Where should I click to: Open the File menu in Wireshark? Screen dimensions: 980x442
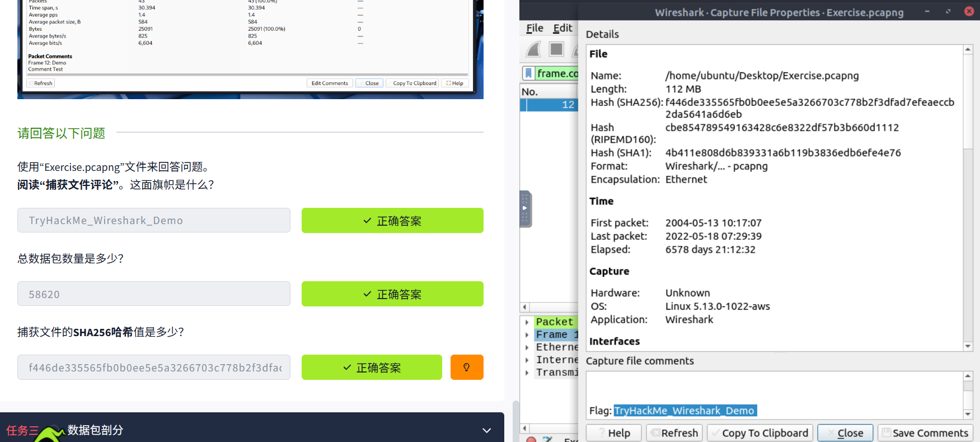[x=534, y=28]
